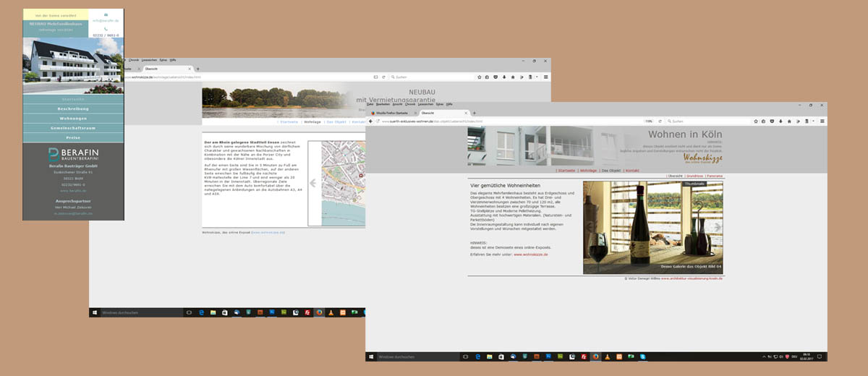Image resolution: width=868 pixels, height=376 pixels.
Task: Open hamburger menu in back Firefox window
Action: coord(546,77)
